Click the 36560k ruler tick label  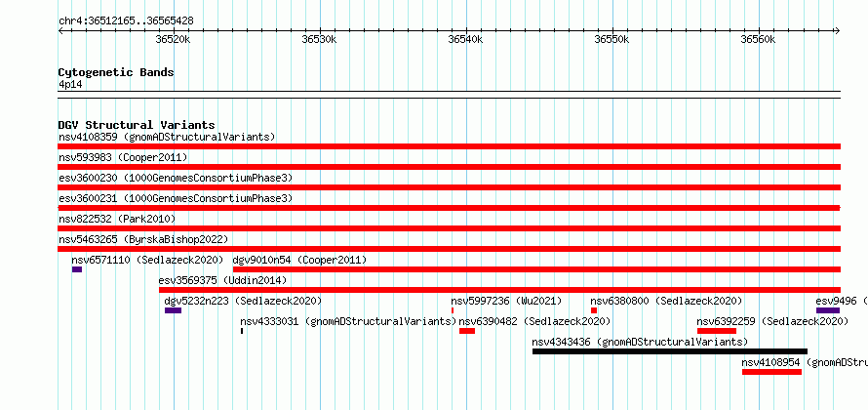click(758, 39)
